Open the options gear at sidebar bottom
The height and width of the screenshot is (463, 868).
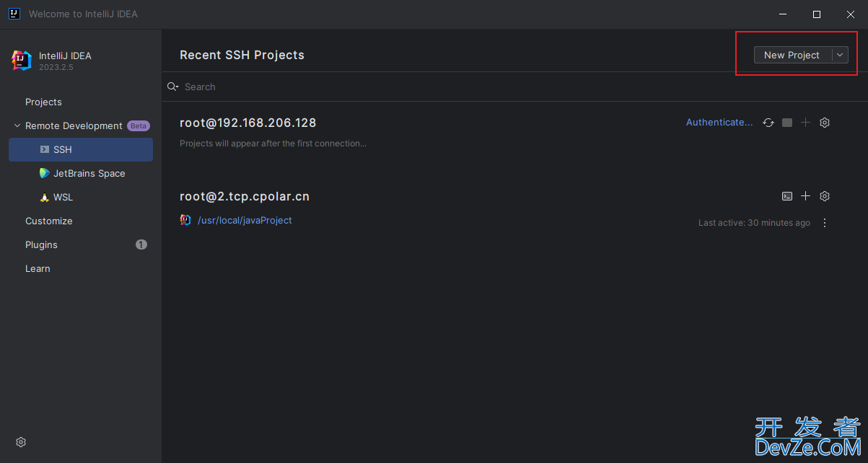point(21,442)
